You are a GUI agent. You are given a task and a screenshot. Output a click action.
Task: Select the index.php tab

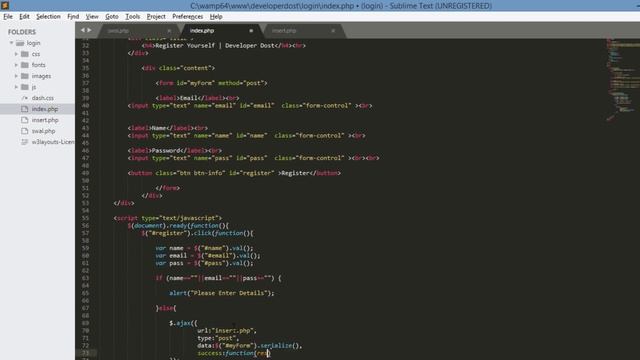pyautogui.click(x=220, y=31)
